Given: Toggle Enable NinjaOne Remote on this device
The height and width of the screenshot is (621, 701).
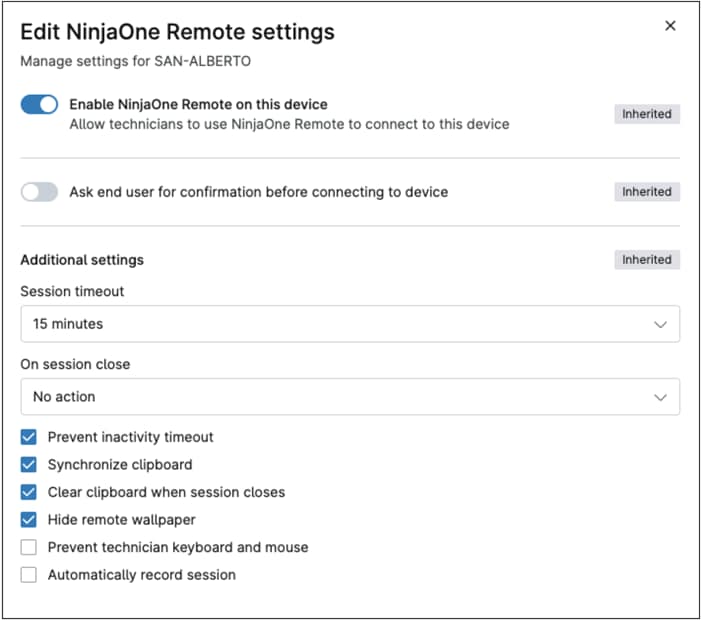Looking at the screenshot, I should click(39, 105).
